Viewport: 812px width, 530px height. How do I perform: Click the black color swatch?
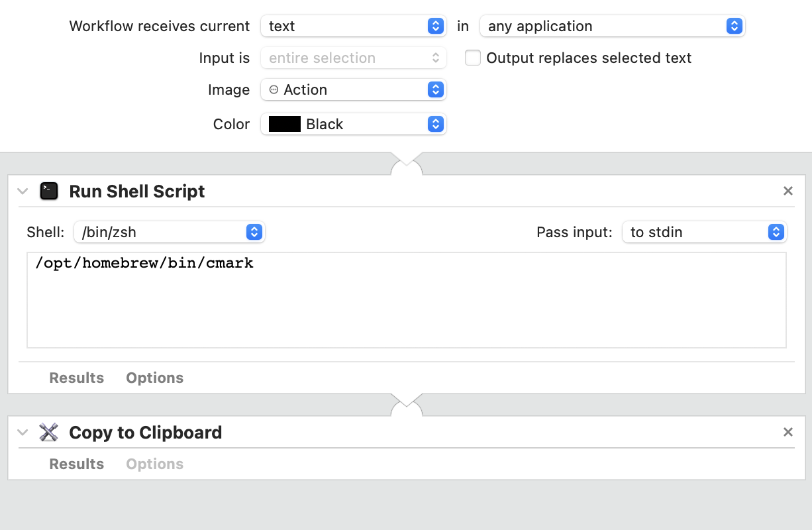click(x=283, y=124)
